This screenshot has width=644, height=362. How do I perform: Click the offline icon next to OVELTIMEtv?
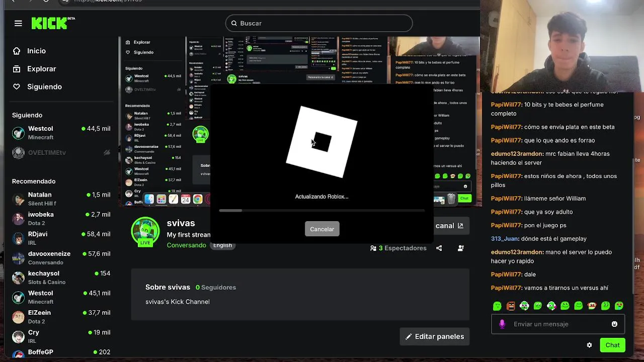click(x=107, y=152)
